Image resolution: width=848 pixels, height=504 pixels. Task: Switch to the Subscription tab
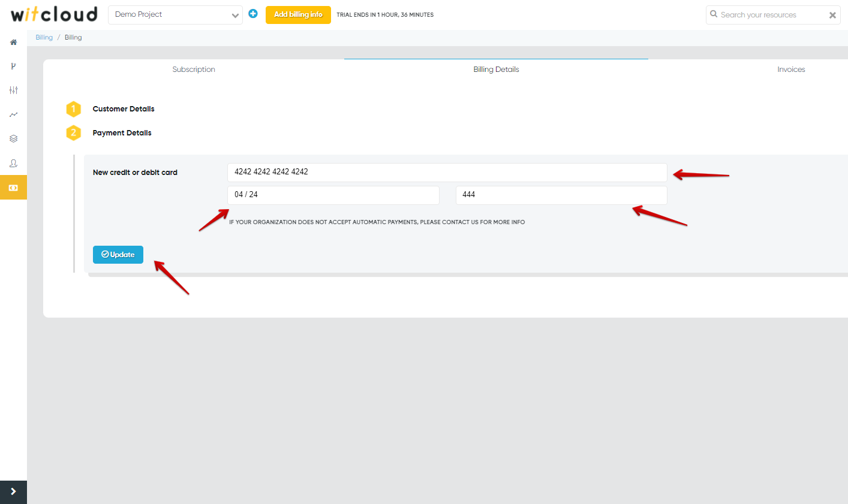tap(194, 70)
